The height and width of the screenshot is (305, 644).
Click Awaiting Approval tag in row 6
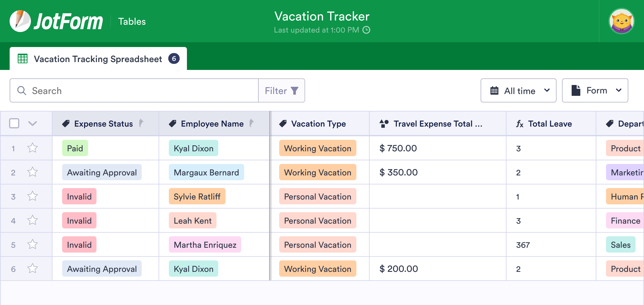(102, 269)
